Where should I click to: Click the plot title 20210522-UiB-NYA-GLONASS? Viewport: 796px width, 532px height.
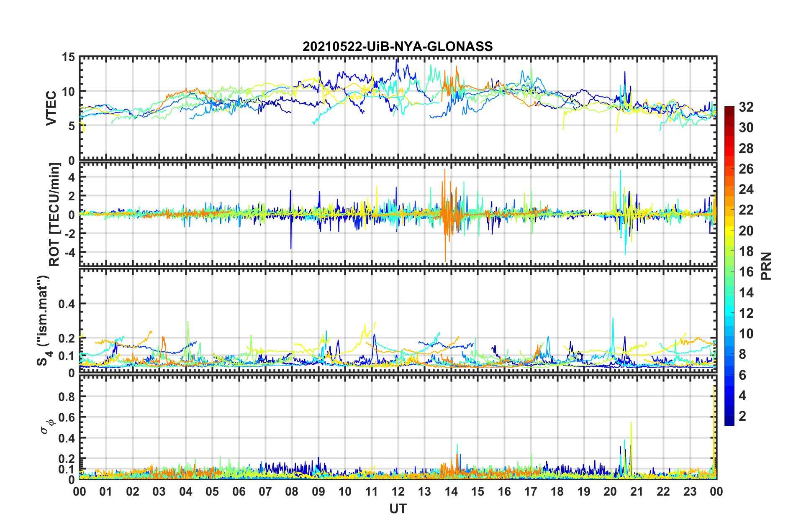click(398, 46)
